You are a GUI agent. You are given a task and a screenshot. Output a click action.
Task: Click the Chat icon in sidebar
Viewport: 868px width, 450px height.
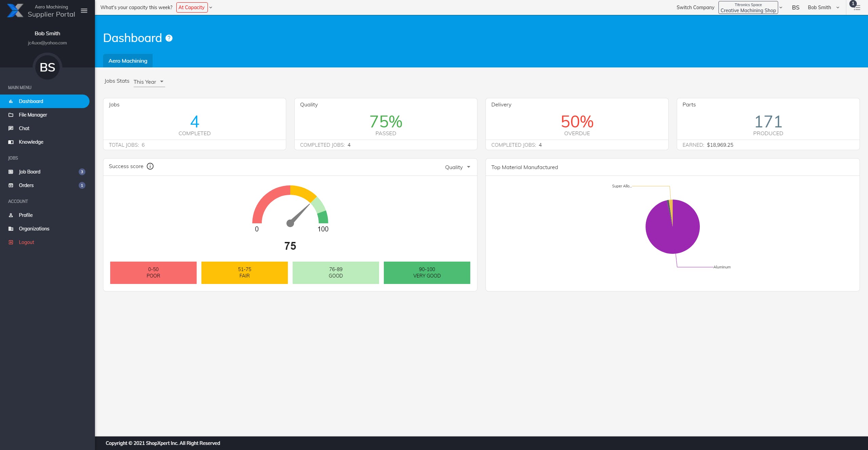point(11,128)
